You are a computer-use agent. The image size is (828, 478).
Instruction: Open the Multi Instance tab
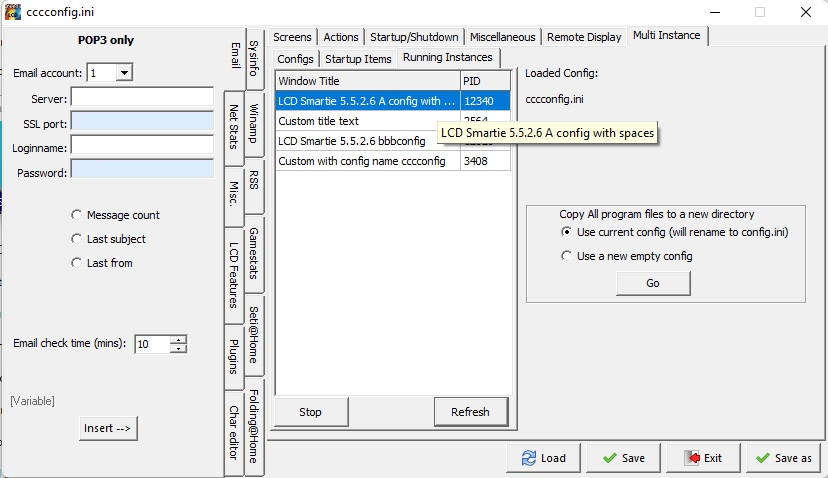tap(666, 35)
